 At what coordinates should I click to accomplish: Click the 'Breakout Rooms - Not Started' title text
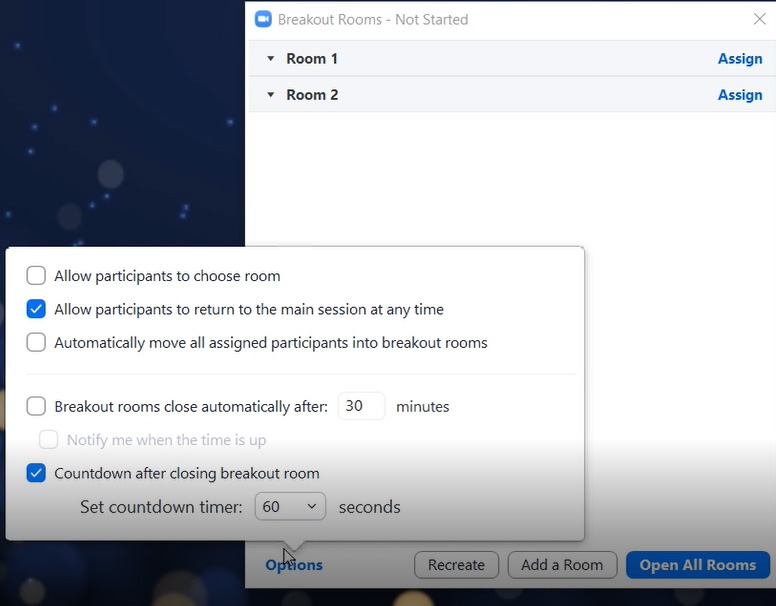pyautogui.click(x=373, y=19)
